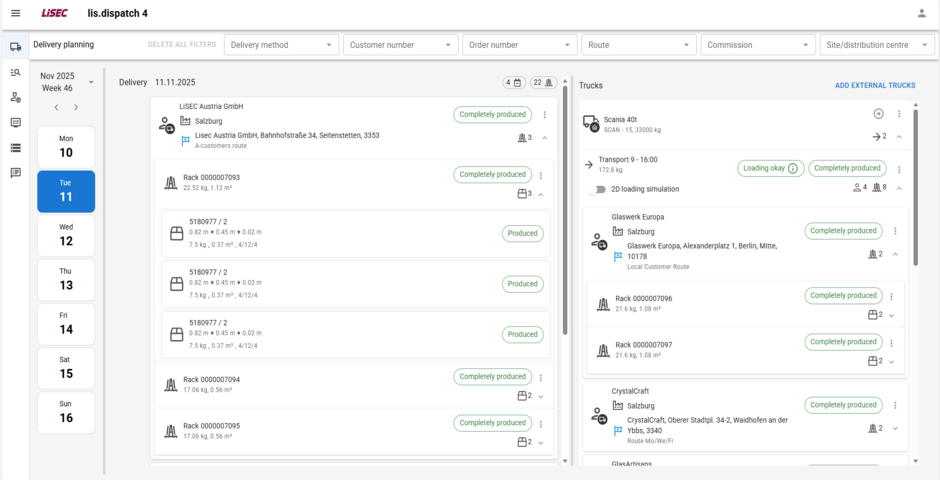Click the add circle icon on Scania 40t
The width and height of the screenshot is (940, 480).
coord(878,114)
